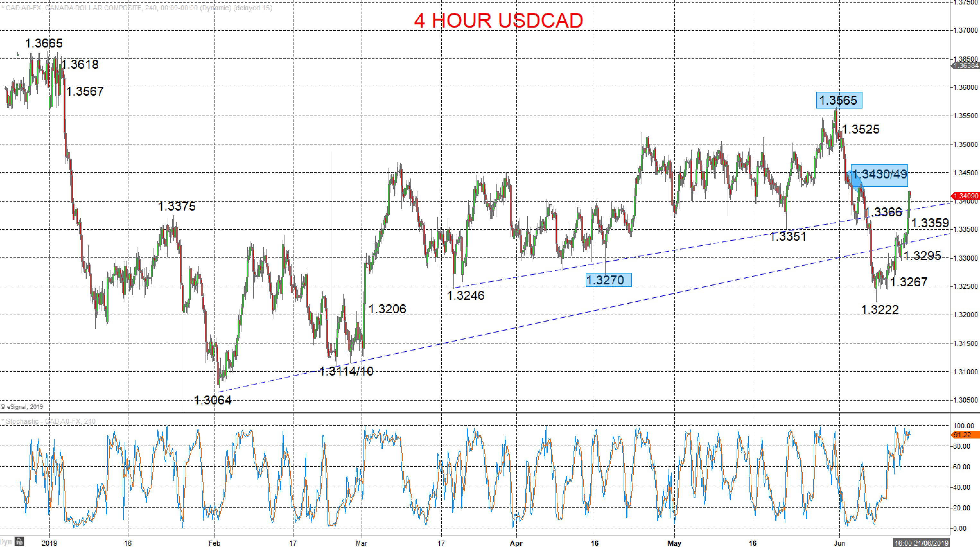
Task: Click the Feb date axis label
Action: (x=214, y=543)
